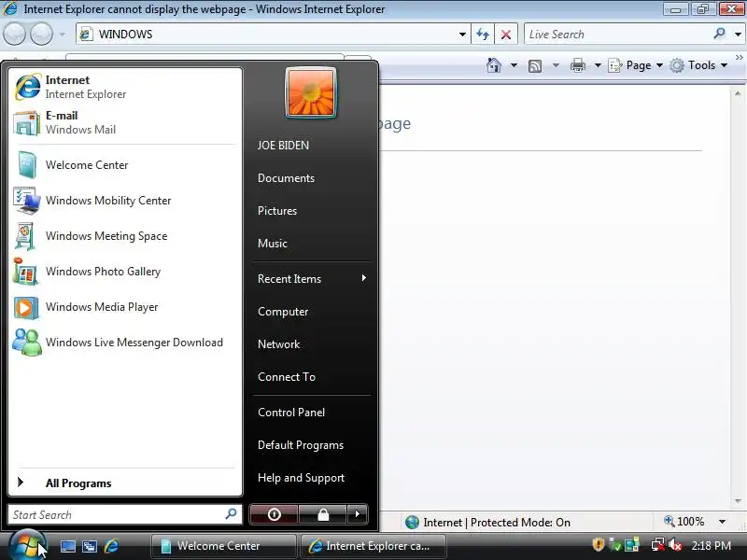Lock the computer with lock button
The height and width of the screenshot is (560, 747).
tap(323, 514)
